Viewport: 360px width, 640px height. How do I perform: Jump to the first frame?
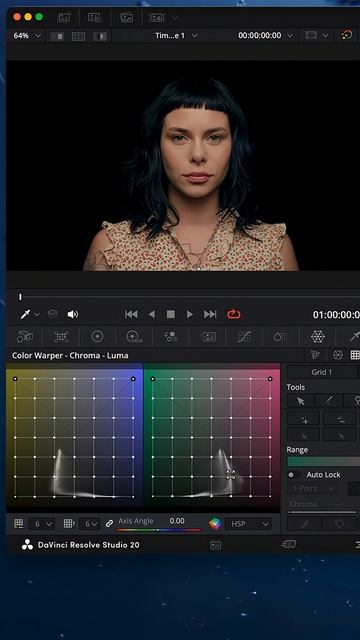[x=131, y=314]
